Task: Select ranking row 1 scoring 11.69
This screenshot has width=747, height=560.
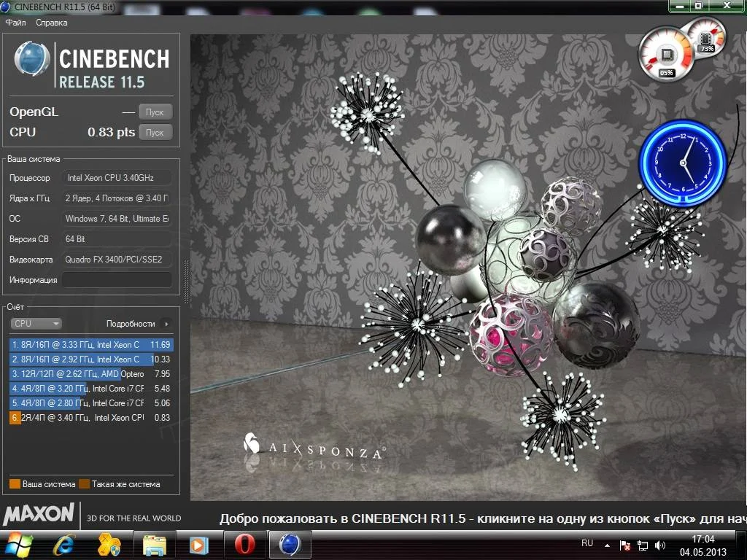Action: coord(91,345)
